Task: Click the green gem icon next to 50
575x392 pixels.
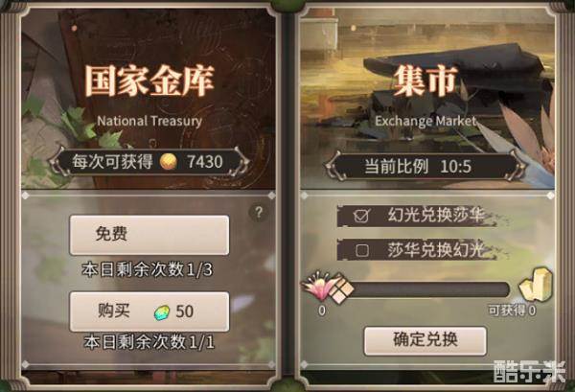Action: (x=162, y=312)
